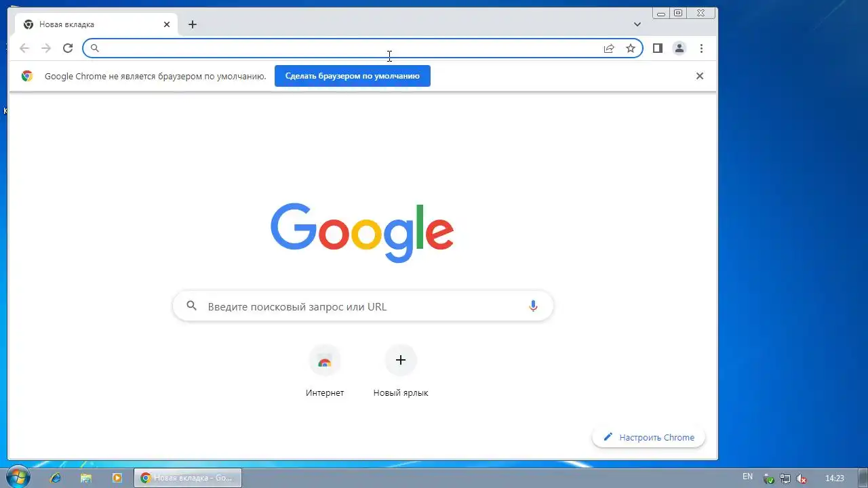
Task: Open a new tab with the plus button
Action: pos(193,24)
